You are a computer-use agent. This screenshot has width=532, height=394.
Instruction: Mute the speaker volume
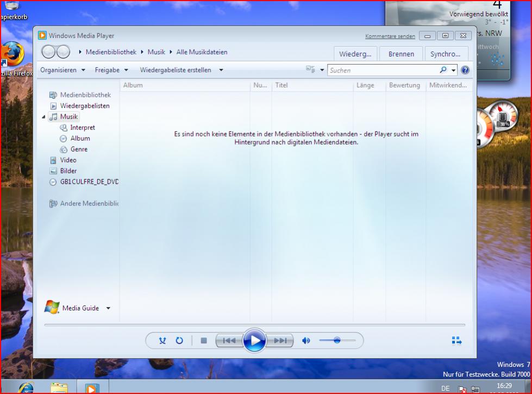pos(306,340)
